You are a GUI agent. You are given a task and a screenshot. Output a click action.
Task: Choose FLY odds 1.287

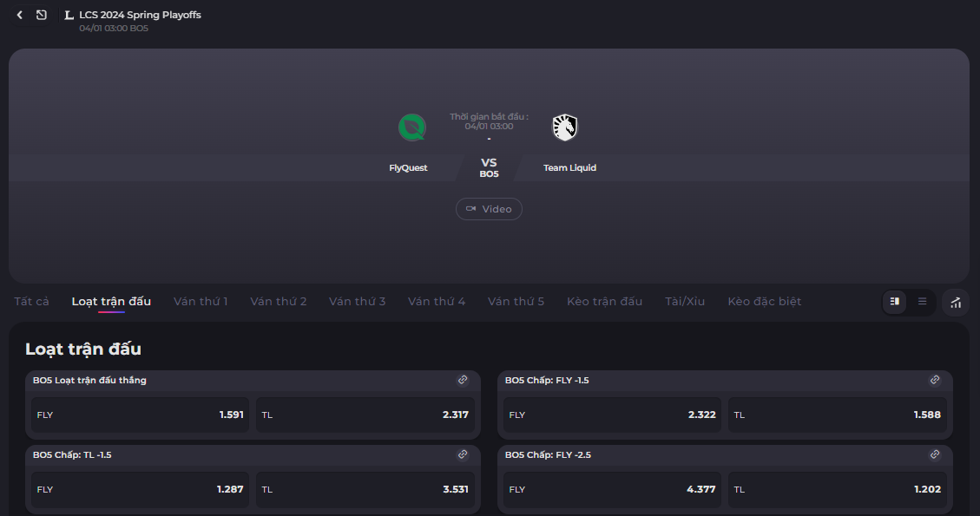point(141,490)
